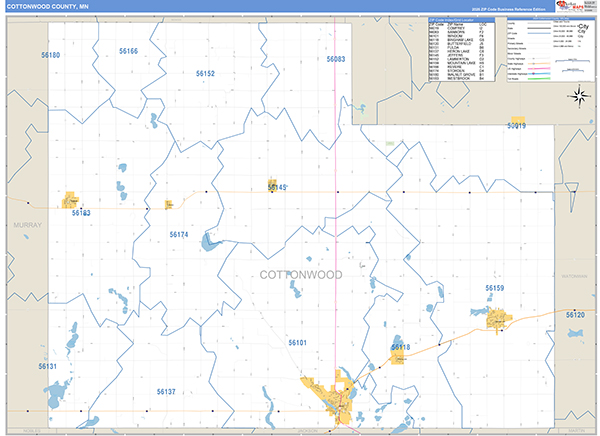
Task: Select ZIP code label 56137
Action: click(x=166, y=392)
